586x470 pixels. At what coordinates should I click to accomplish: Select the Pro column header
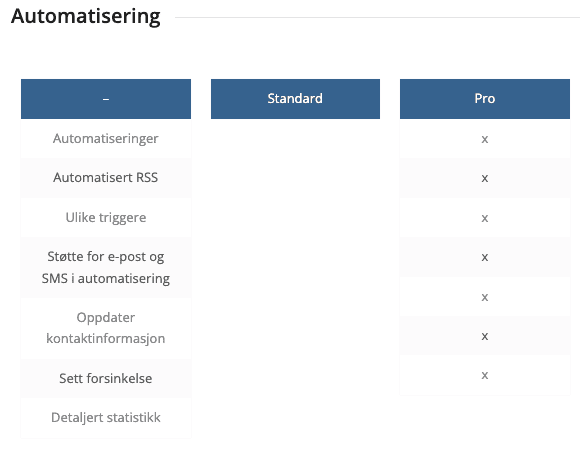click(485, 99)
